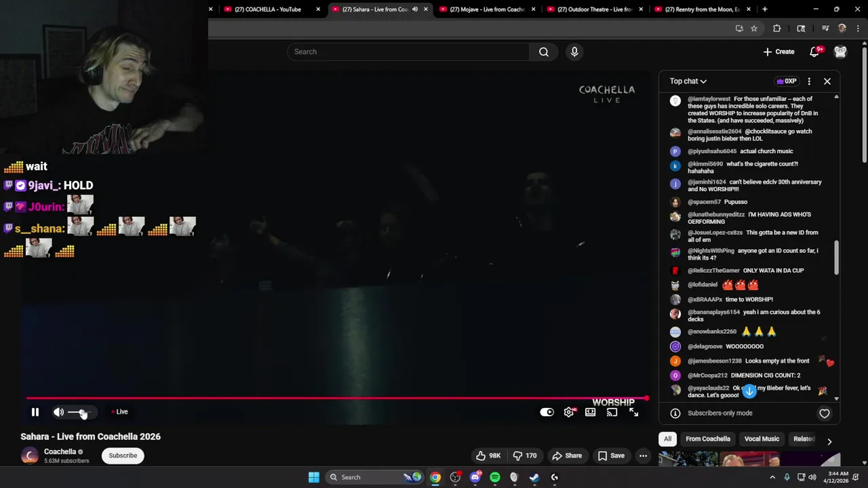The width and height of the screenshot is (868, 488).
Task: Jump to the Live indicator
Action: pos(120,412)
